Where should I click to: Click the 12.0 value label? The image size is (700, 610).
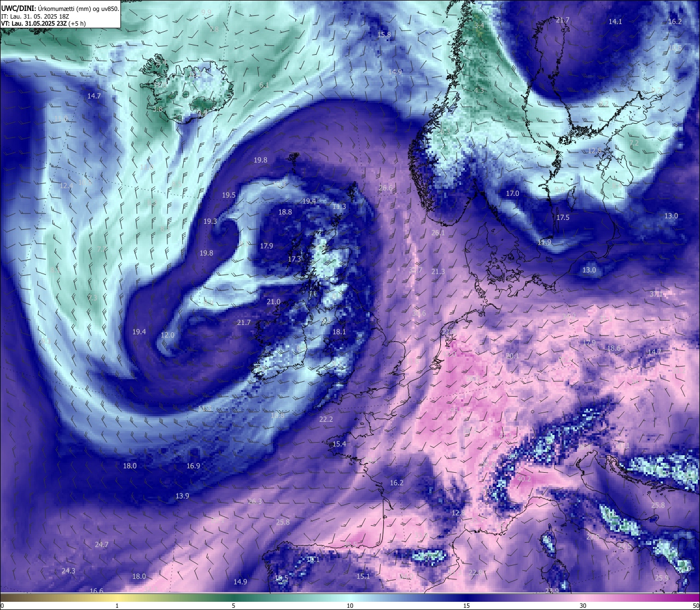pos(167,335)
